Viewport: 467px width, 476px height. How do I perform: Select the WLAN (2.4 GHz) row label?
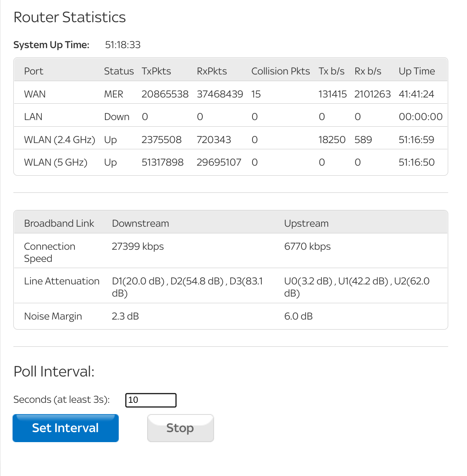pos(59,140)
